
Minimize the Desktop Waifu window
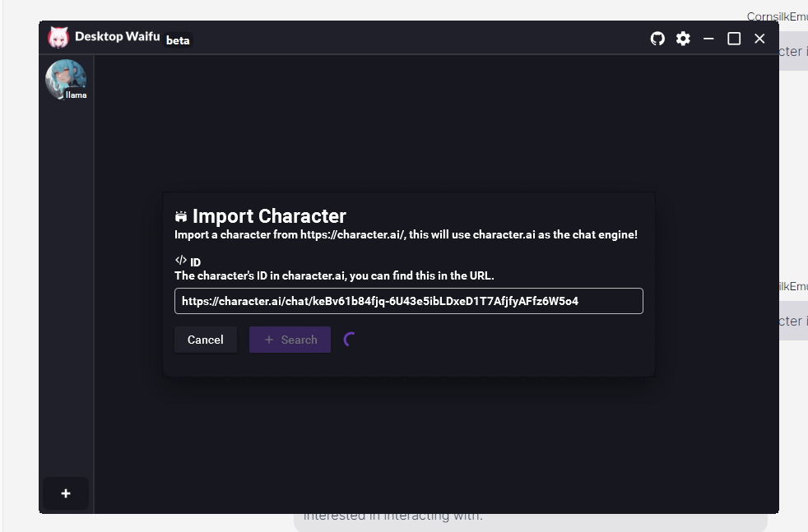tap(708, 39)
